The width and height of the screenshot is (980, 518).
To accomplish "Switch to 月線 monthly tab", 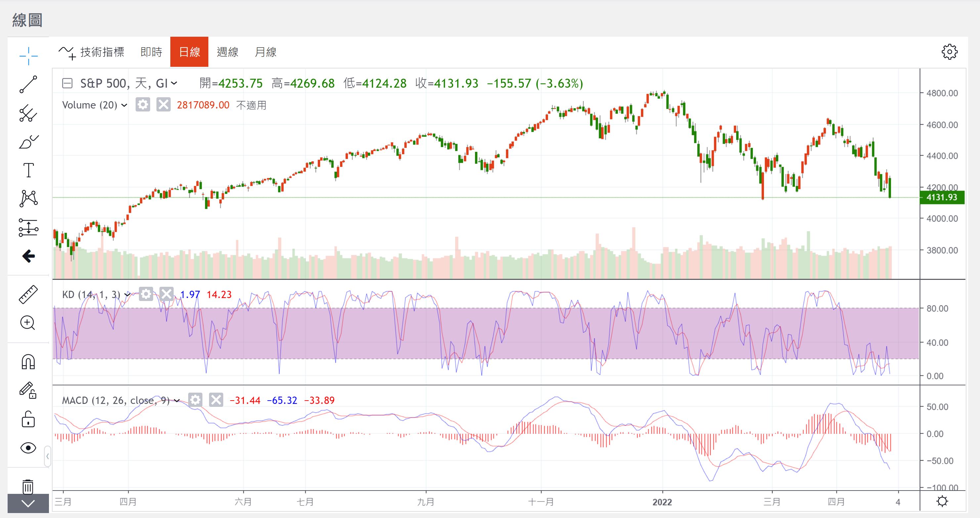I will (265, 52).
